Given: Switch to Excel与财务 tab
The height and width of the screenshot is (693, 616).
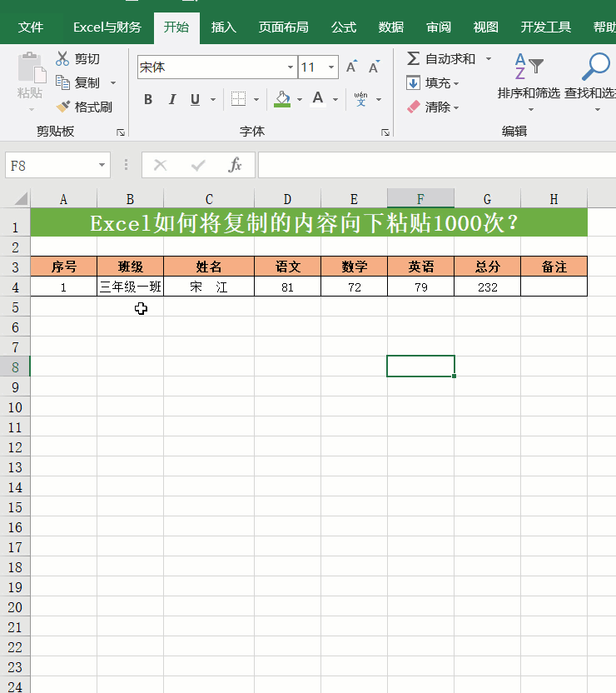Looking at the screenshot, I should (x=107, y=27).
